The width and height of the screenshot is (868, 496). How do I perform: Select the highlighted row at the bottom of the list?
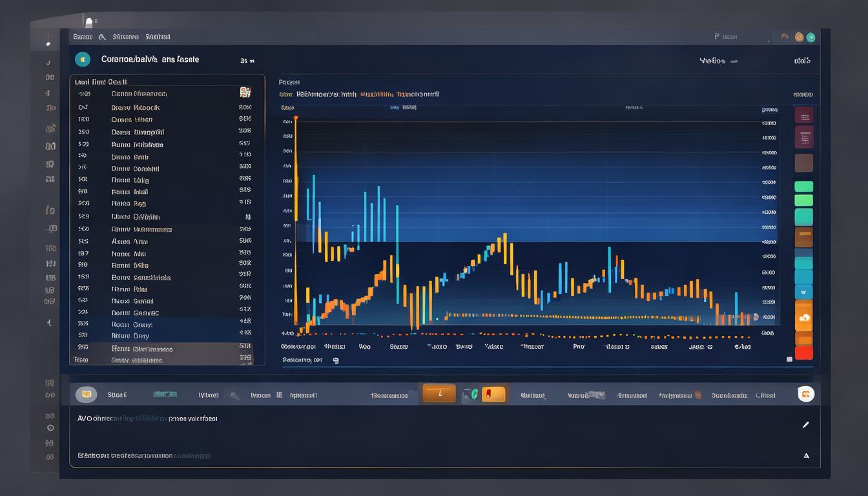tap(161, 349)
